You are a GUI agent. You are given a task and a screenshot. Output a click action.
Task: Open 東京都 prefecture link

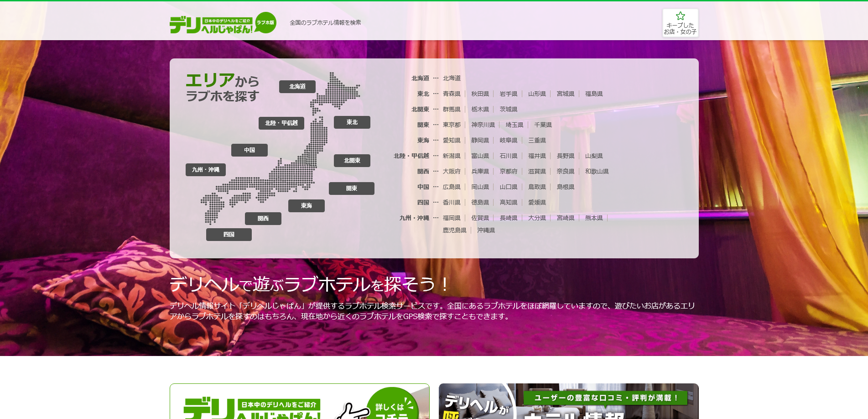point(452,125)
